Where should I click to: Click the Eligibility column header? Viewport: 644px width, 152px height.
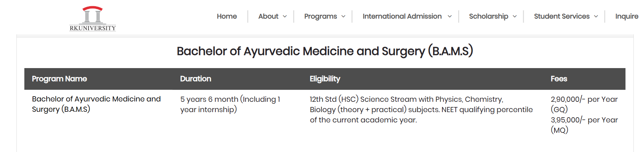pyautogui.click(x=325, y=79)
